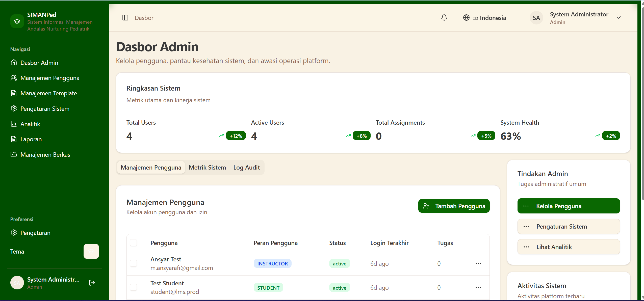Click the Tambah Pengguna button
The height and width of the screenshot is (301, 644).
454,206
